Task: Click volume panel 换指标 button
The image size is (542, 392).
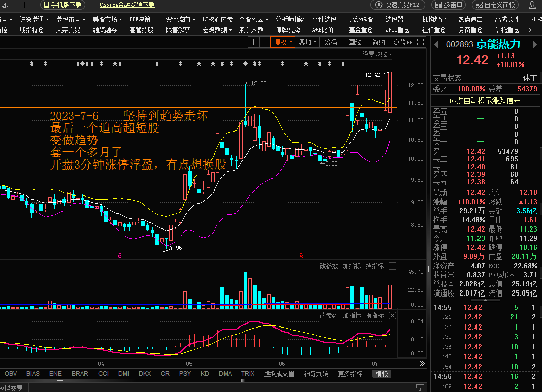Action: 375,266
